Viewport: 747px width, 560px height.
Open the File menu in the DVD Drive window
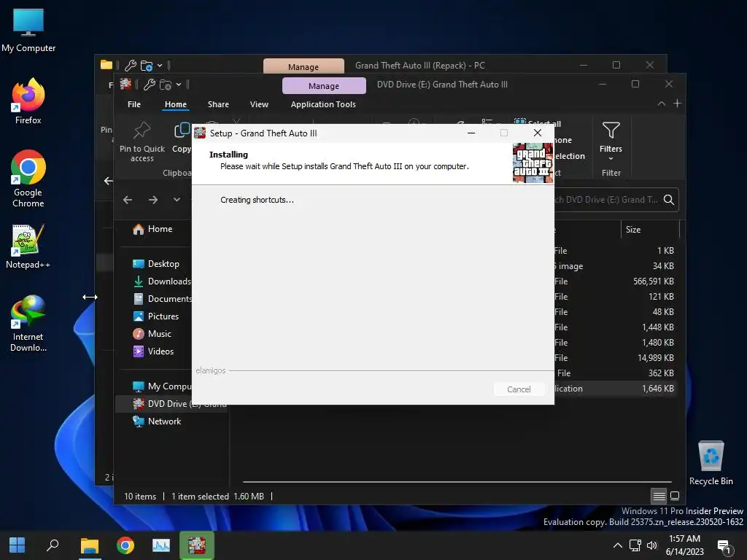pos(134,104)
